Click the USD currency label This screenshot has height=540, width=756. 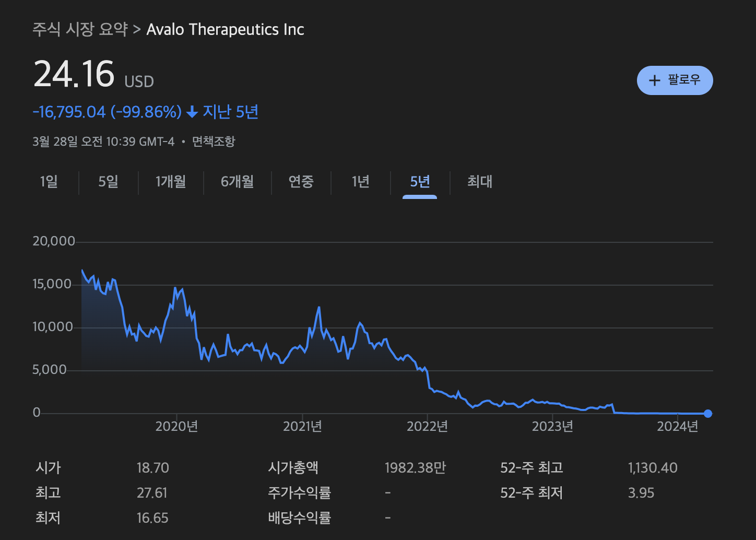coord(139,82)
